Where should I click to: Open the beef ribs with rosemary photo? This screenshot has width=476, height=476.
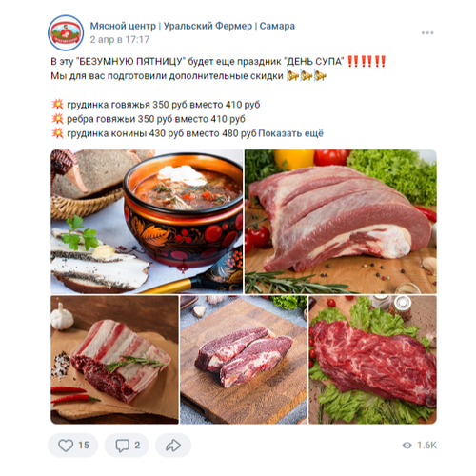coord(114,360)
